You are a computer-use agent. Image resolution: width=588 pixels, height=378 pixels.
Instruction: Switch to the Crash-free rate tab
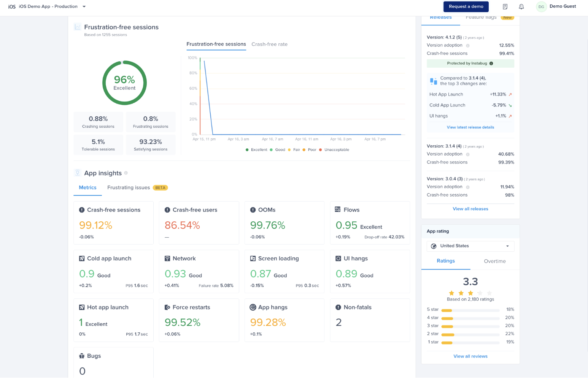tap(269, 44)
